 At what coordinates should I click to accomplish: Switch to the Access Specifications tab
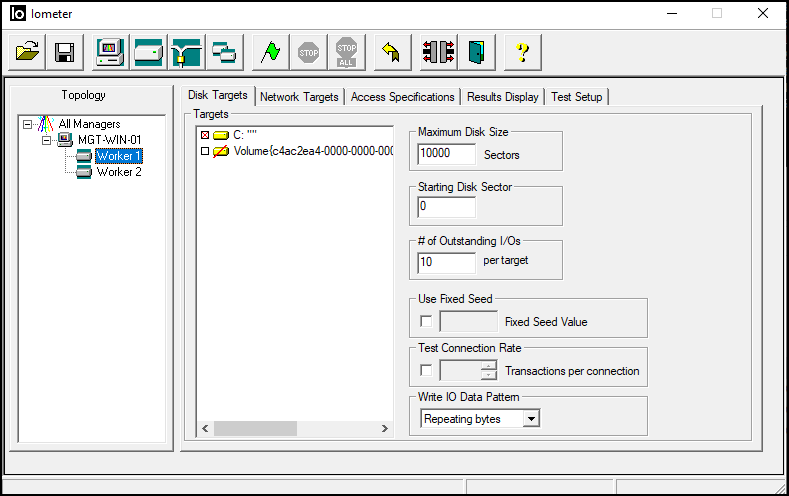pos(402,97)
